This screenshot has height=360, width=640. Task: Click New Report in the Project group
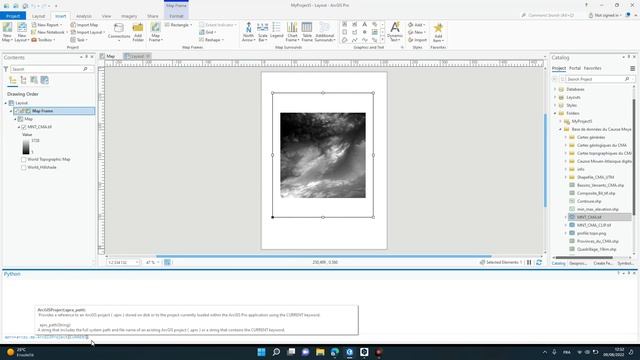[x=47, y=25]
